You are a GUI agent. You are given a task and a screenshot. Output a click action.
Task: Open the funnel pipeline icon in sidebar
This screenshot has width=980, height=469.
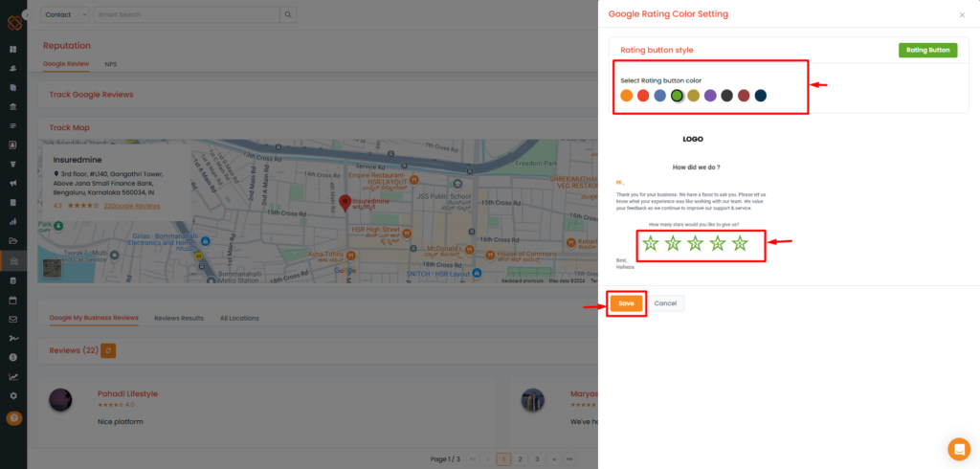click(x=13, y=165)
